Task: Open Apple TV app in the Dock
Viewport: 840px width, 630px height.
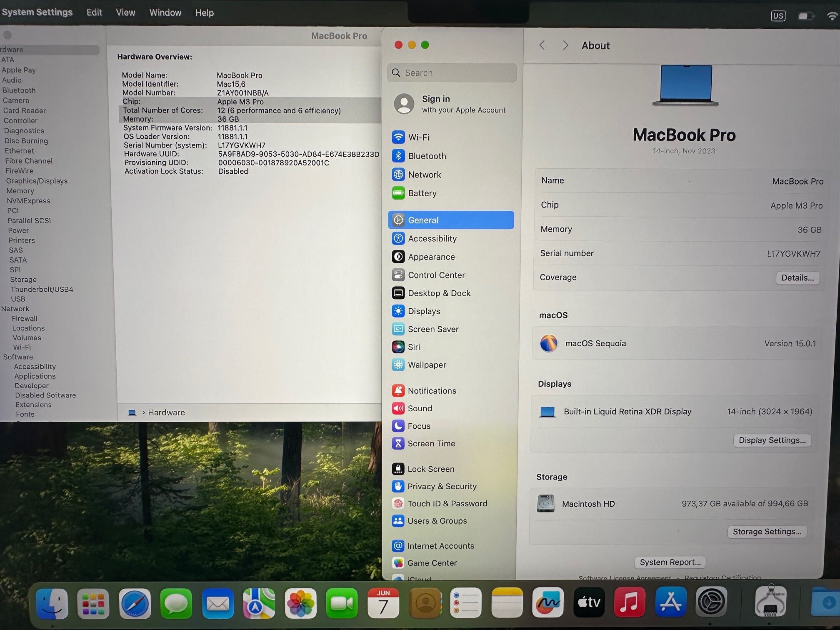Action: click(589, 602)
